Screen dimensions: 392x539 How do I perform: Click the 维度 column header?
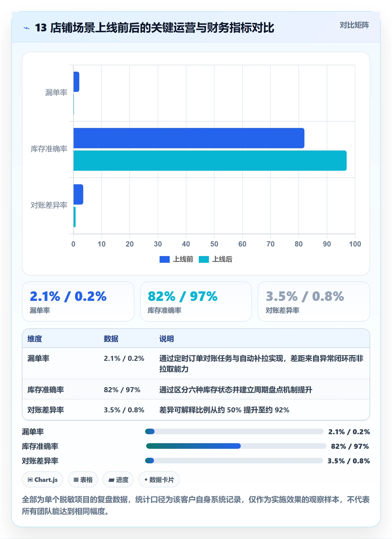35,339
